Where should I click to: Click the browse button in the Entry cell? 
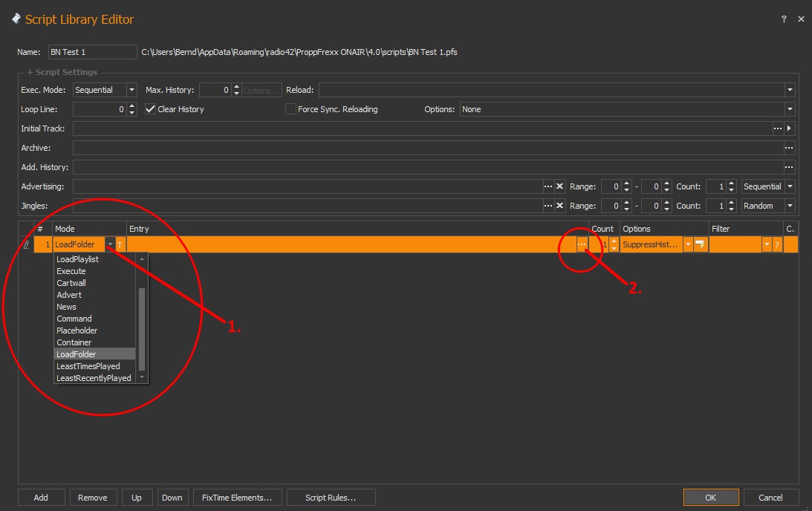click(x=582, y=244)
